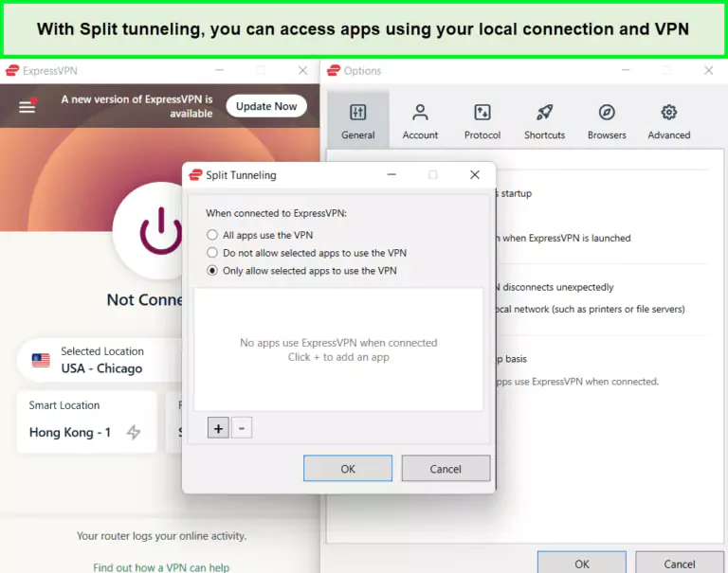Viewport: 728px width, 573px height.
Task: Click 'Your router logs your online activity' text
Action: click(161, 536)
